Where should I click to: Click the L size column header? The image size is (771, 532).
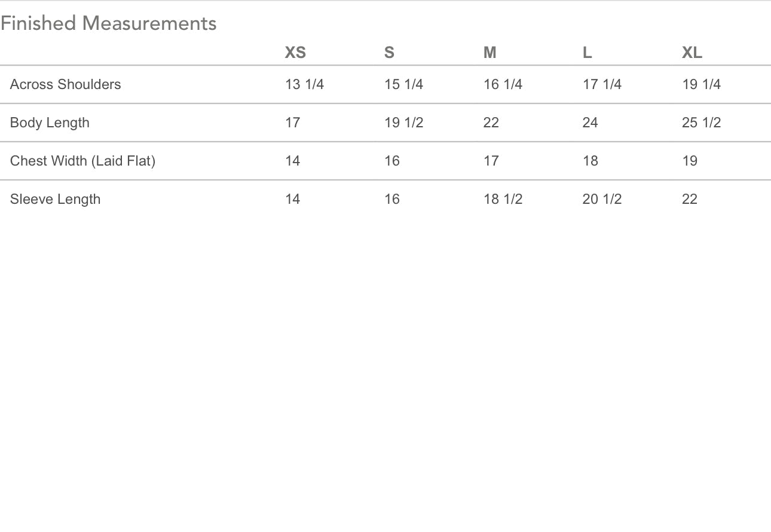tap(588, 53)
